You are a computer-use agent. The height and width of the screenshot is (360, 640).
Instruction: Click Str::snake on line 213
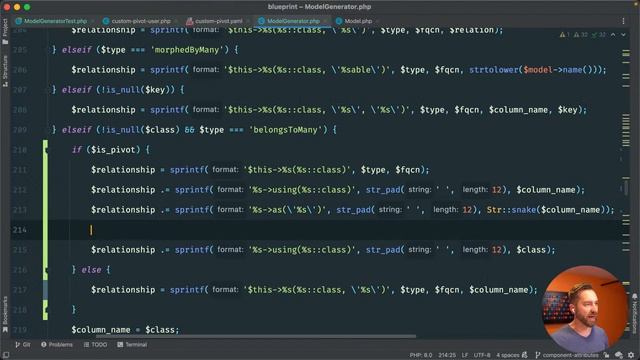tap(511, 210)
